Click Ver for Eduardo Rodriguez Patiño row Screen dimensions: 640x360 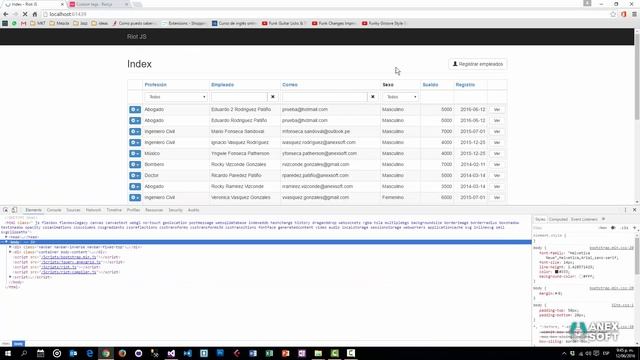(x=497, y=121)
